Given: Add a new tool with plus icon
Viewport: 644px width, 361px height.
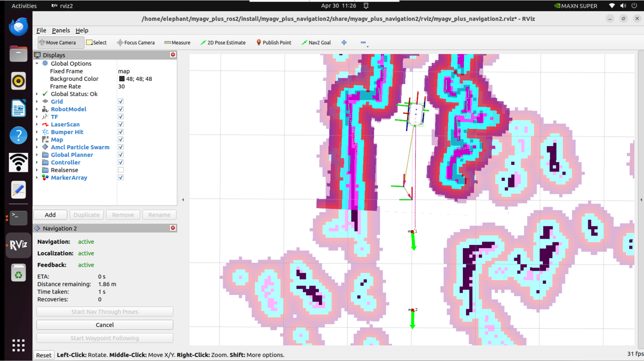Looking at the screenshot, I should click(344, 43).
